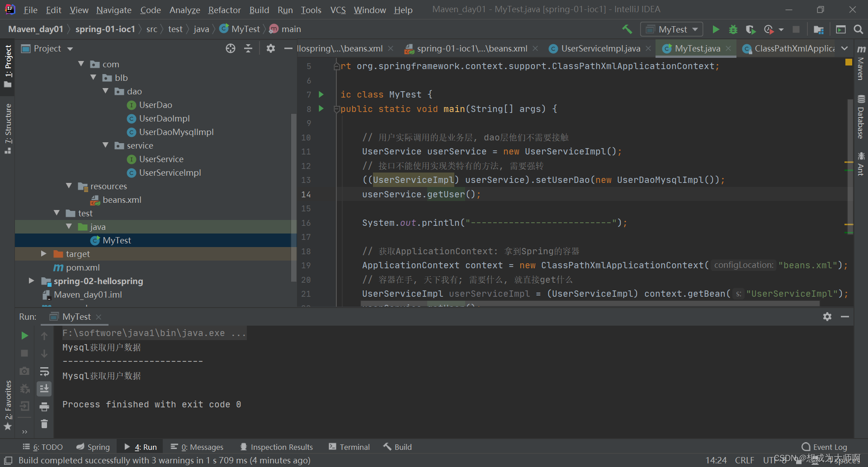The image size is (868, 467).
Task: Minimize the Run tool window
Action: 845,317
